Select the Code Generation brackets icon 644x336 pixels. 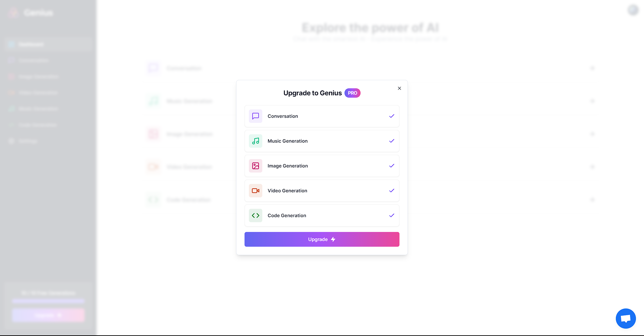point(255,215)
